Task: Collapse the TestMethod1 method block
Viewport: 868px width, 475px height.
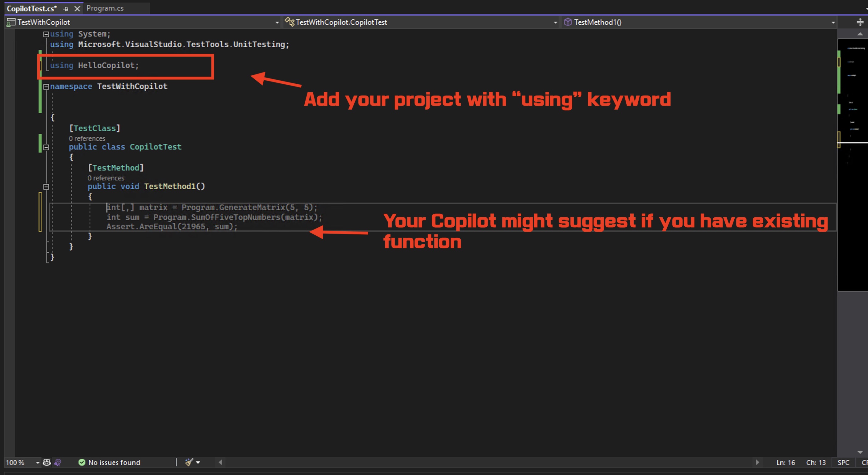Action: point(46,187)
